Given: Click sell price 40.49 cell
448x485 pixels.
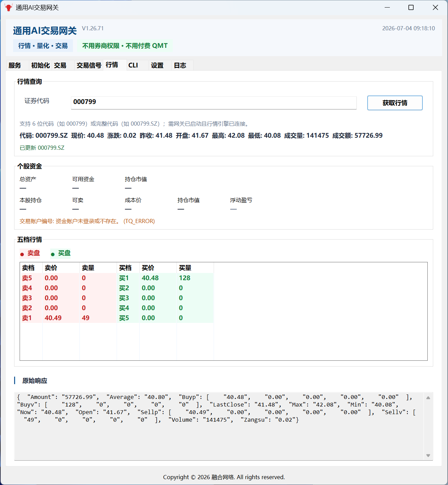Looking at the screenshot, I should pyautogui.click(x=53, y=318).
